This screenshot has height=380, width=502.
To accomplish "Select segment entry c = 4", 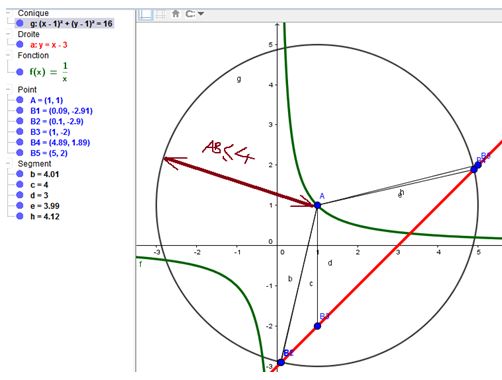I will (x=39, y=185).
